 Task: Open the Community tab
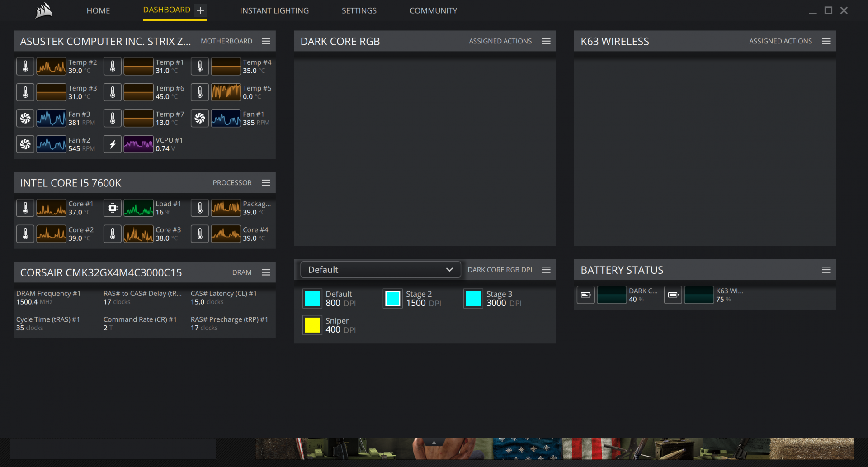pyautogui.click(x=434, y=10)
